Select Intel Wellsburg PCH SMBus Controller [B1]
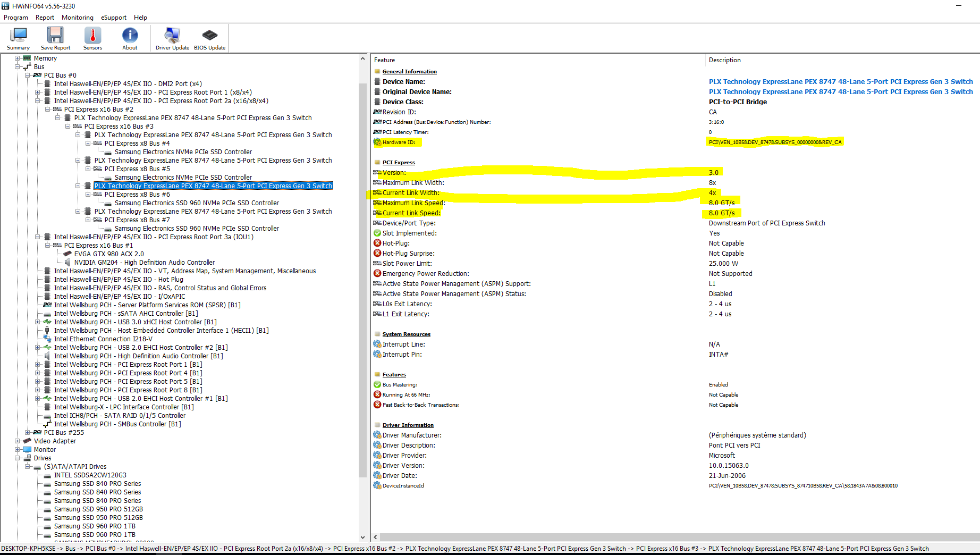Image resolution: width=980 pixels, height=555 pixels. click(x=117, y=424)
